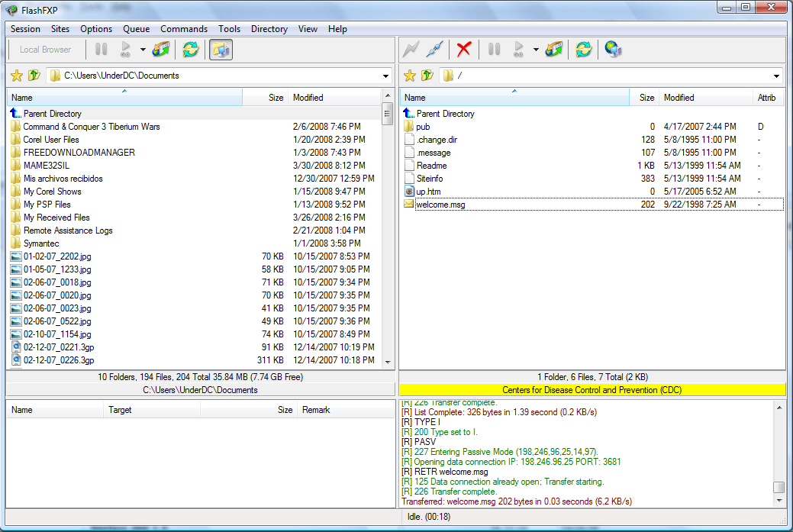Open the remote site bookmarks star icon

click(410, 76)
